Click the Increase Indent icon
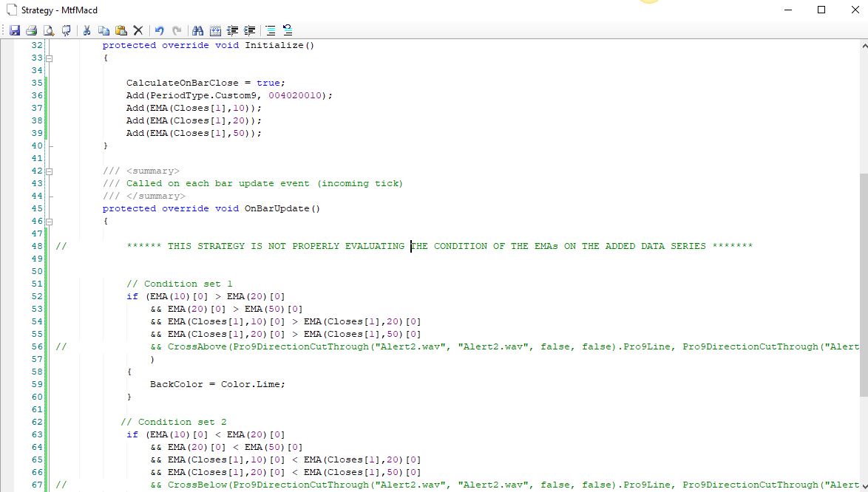Screen dimensions: 868x492 pos(250,30)
